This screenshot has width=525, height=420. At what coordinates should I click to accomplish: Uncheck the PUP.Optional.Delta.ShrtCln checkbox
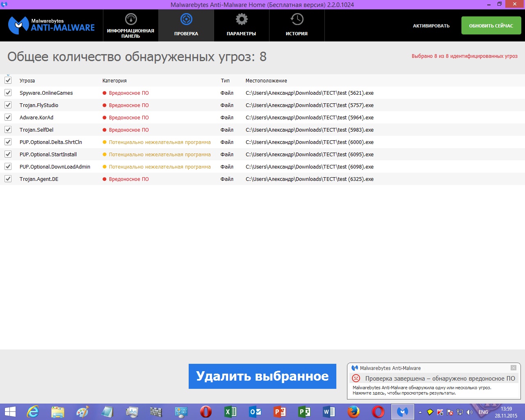click(x=8, y=142)
